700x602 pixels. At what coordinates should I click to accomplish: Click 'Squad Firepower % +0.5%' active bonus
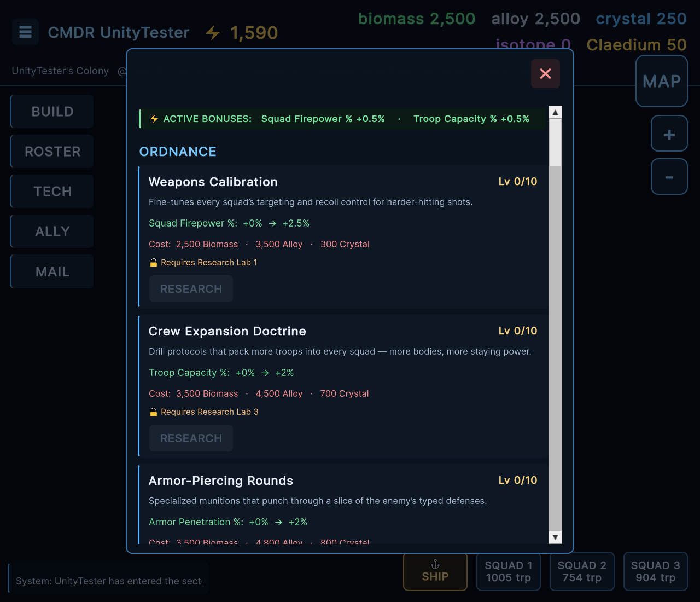point(323,119)
